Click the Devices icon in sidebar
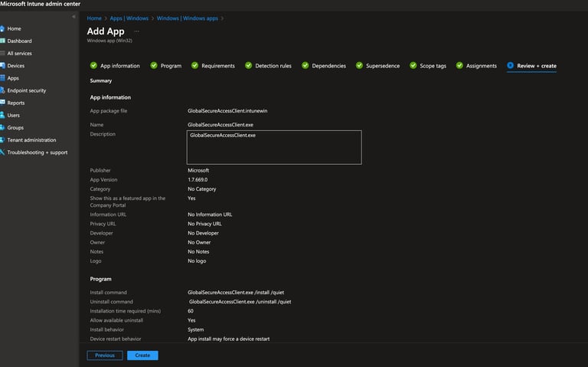The height and width of the screenshot is (367, 588). tap(2, 66)
